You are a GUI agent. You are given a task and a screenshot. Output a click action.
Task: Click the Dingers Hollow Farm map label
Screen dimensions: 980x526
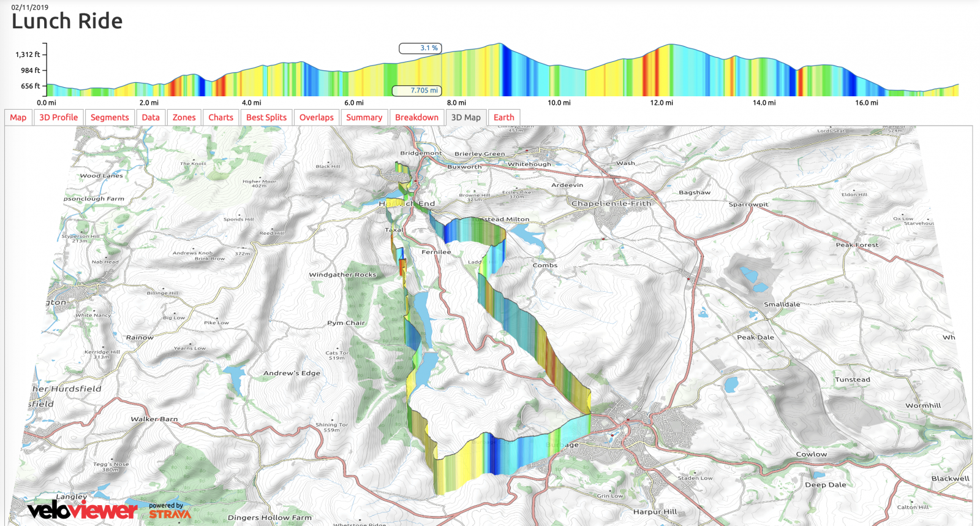(x=269, y=518)
